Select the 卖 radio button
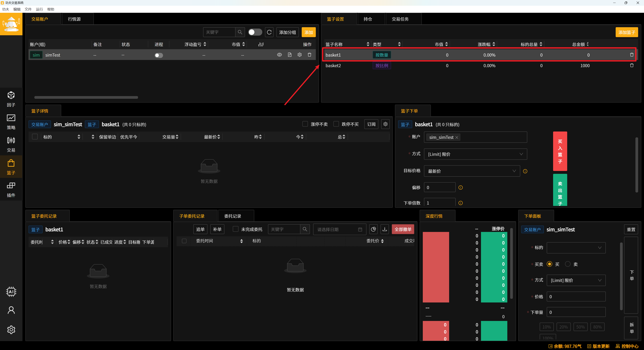The height and width of the screenshot is (350, 644). pos(568,264)
